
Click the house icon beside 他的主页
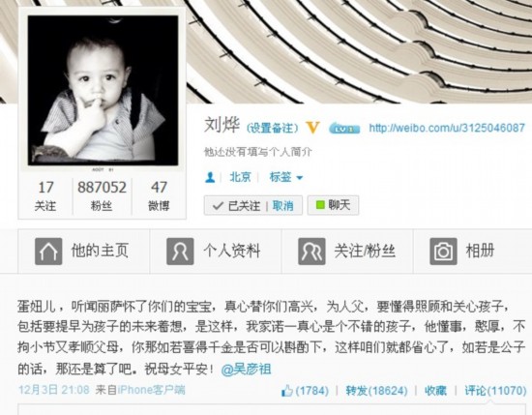48,252
